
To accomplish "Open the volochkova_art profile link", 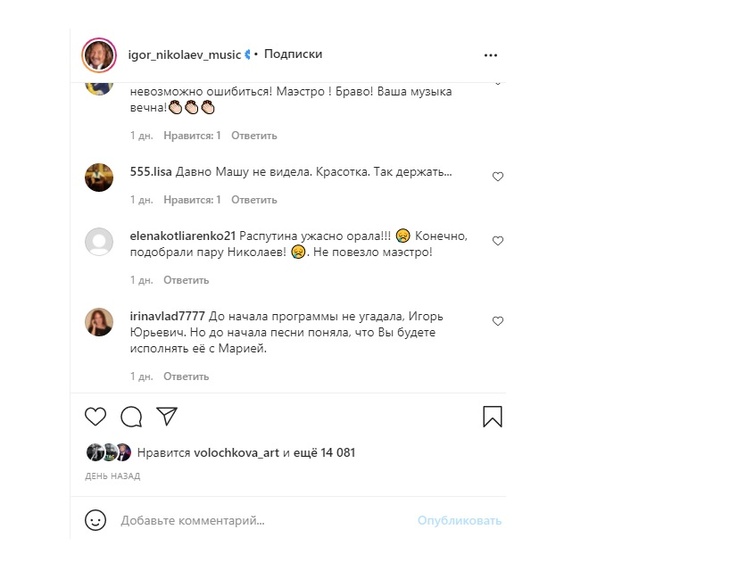I will [236, 453].
